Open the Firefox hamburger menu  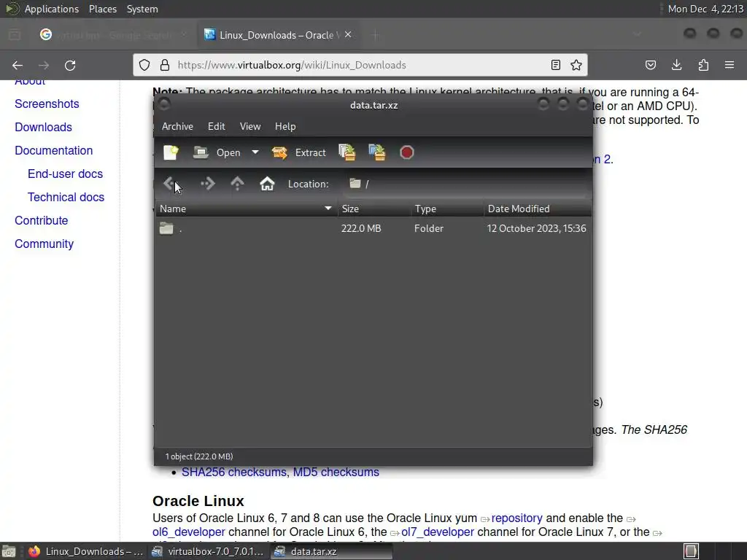click(x=729, y=65)
